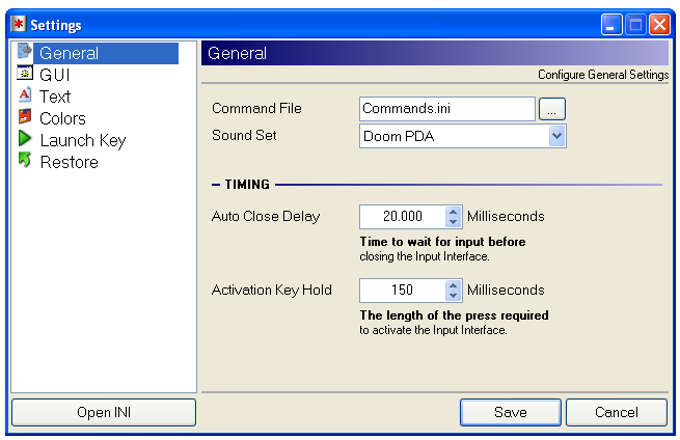Click the General page header banner

tap(435, 53)
